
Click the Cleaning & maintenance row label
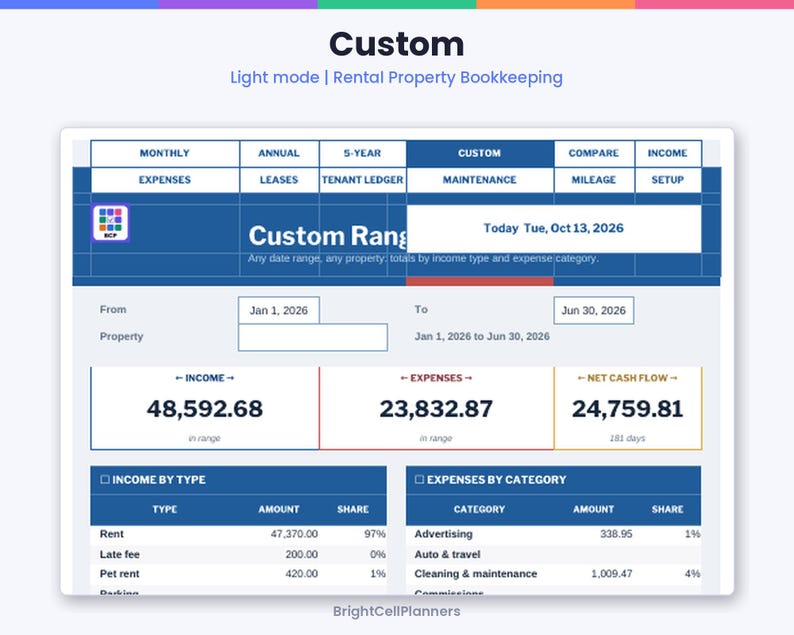pos(475,574)
